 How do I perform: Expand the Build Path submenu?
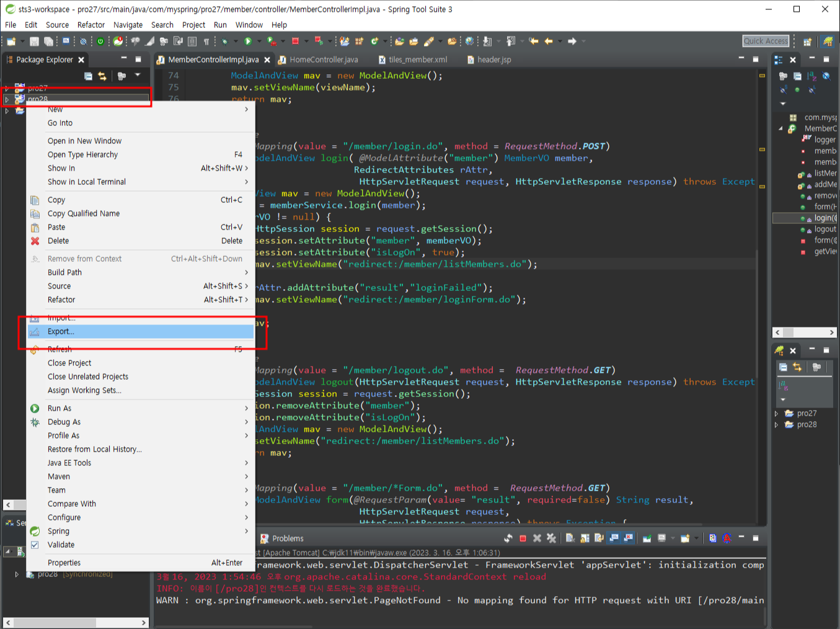point(246,272)
